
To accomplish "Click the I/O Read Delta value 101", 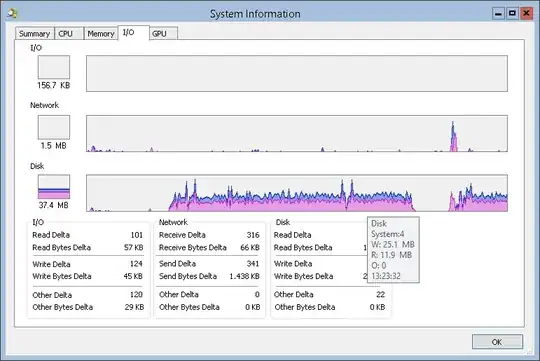I will tap(137, 235).
